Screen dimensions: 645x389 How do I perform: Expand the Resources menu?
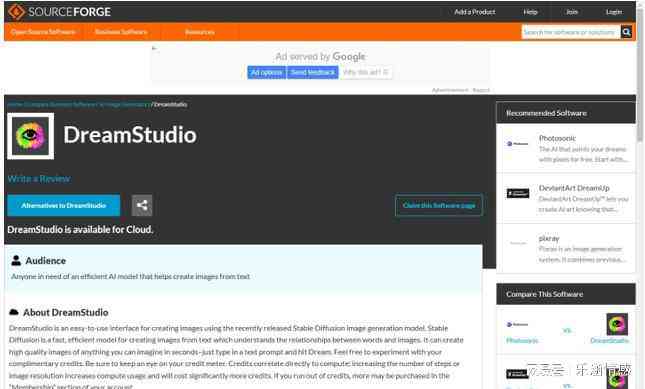[x=200, y=32]
